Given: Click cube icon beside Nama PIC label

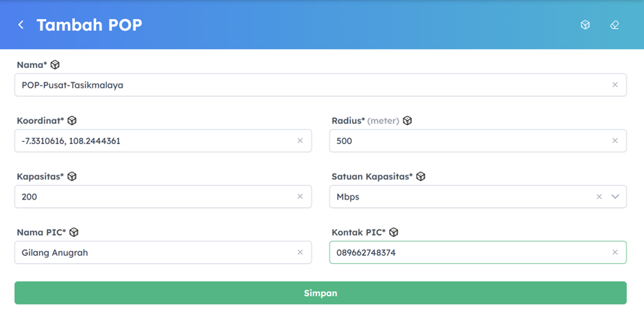Looking at the screenshot, I should (x=74, y=232).
